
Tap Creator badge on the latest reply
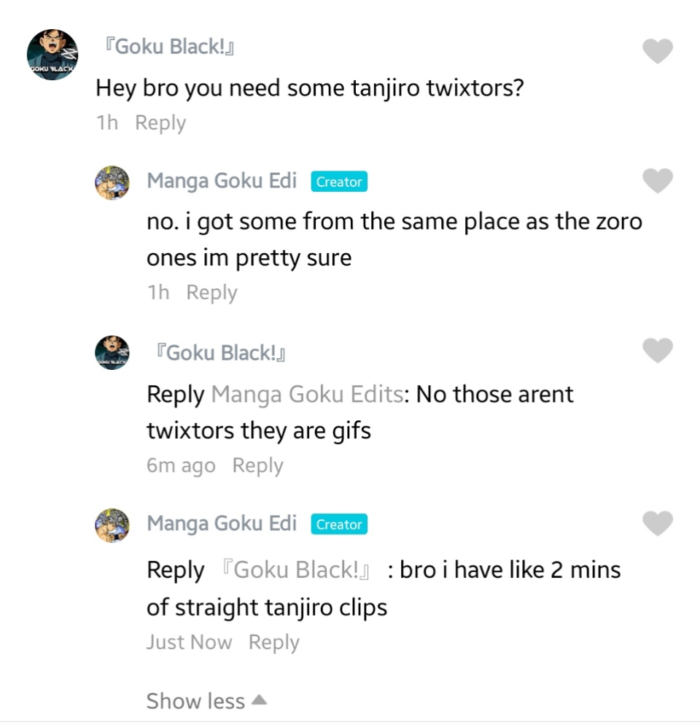coord(339,524)
